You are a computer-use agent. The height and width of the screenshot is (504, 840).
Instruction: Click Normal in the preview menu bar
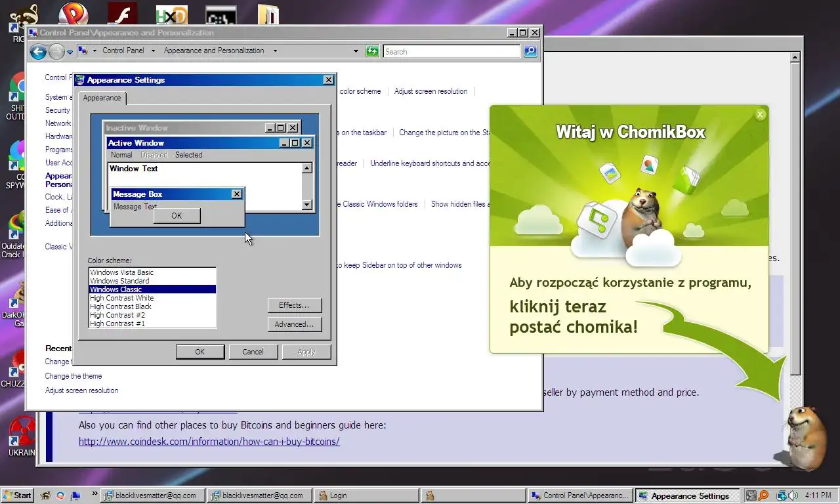pyautogui.click(x=121, y=155)
